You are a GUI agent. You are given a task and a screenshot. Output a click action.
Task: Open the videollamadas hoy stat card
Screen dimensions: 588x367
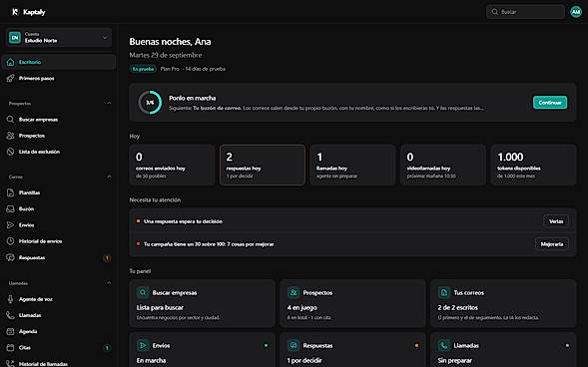[443, 165]
